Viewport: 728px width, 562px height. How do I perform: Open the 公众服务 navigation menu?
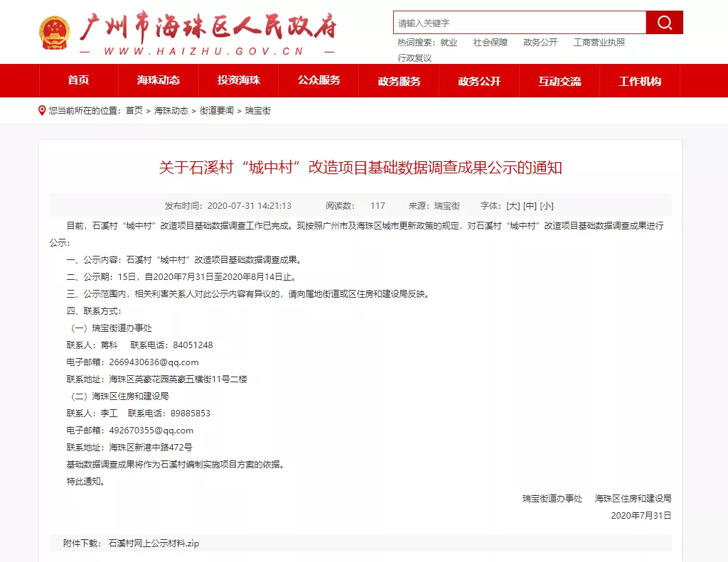pyautogui.click(x=319, y=80)
